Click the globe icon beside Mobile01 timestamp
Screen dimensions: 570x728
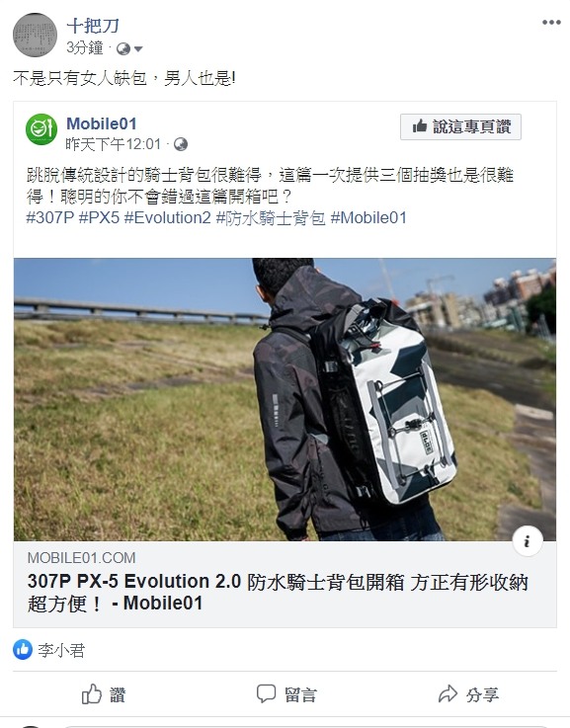tap(181, 145)
